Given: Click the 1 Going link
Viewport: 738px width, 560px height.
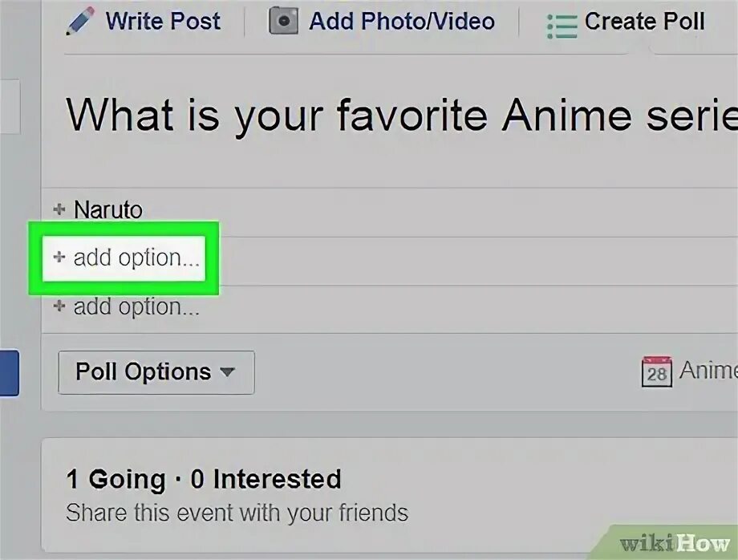Looking at the screenshot, I should click(x=116, y=480).
